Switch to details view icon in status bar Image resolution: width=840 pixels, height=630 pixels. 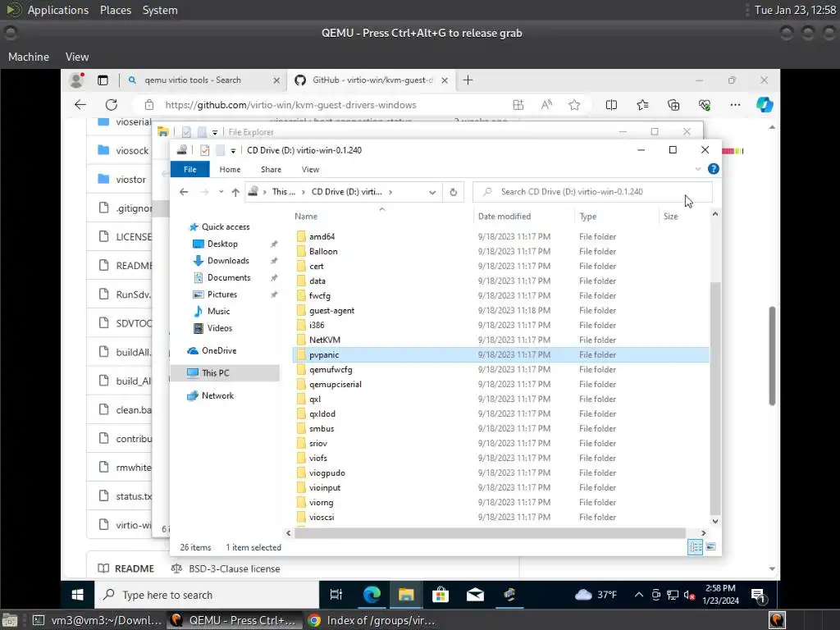click(x=695, y=547)
